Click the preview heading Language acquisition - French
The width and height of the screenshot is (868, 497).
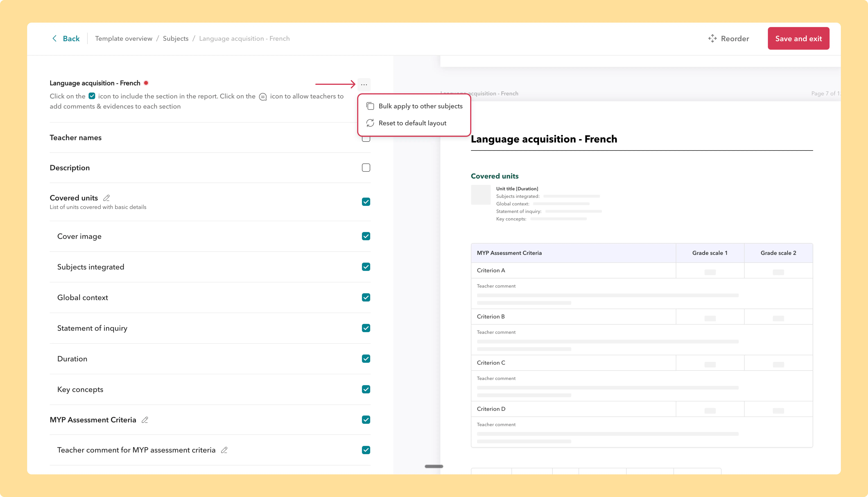pyautogui.click(x=544, y=139)
